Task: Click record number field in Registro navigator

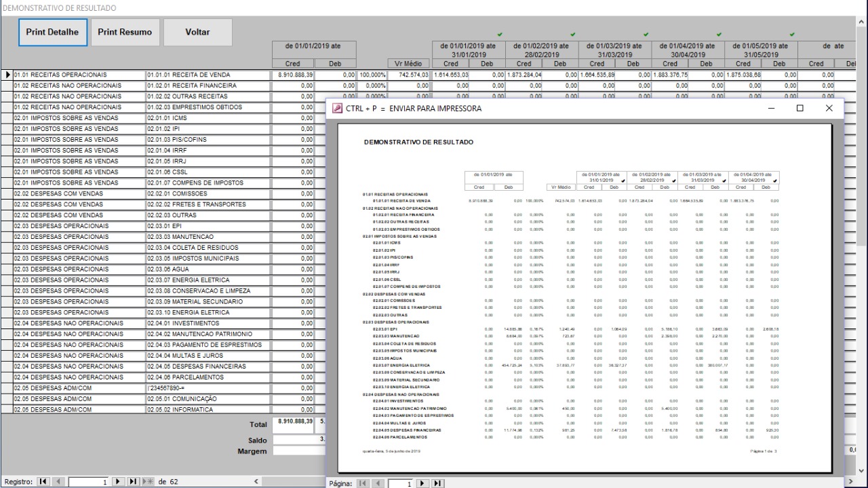Action: click(88, 482)
